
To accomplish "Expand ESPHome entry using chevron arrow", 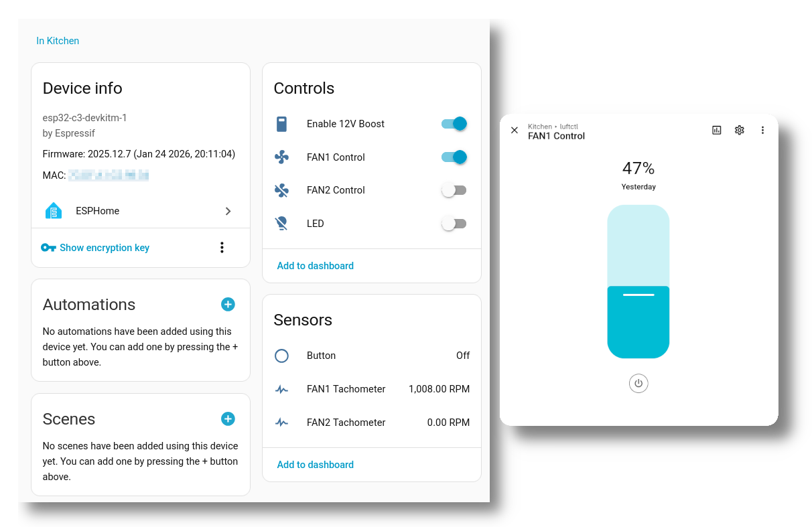I will [x=228, y=211].
